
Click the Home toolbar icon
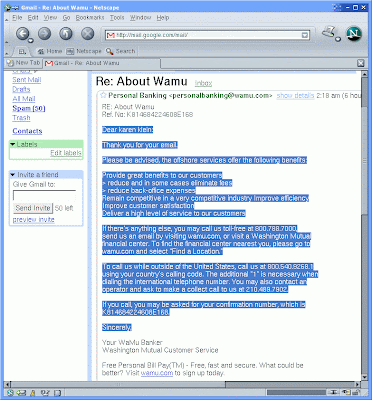[x=41, y=51]
